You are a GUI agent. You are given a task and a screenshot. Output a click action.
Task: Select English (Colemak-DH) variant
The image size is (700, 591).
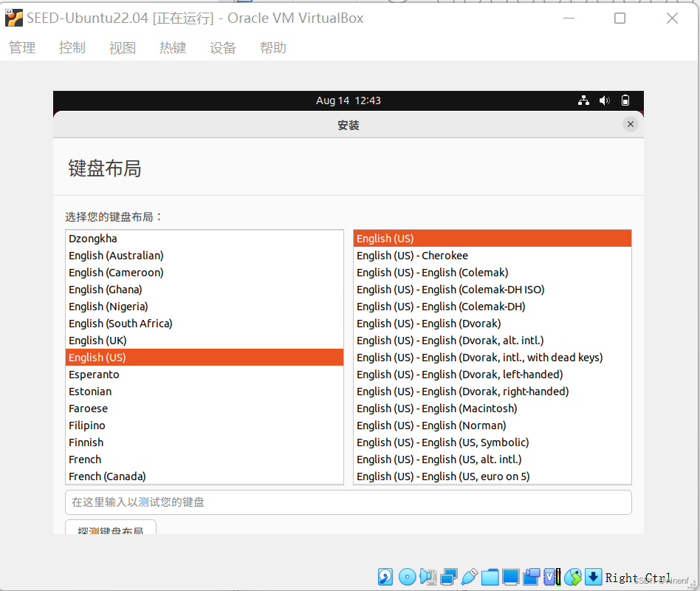[x=493, y=307]
